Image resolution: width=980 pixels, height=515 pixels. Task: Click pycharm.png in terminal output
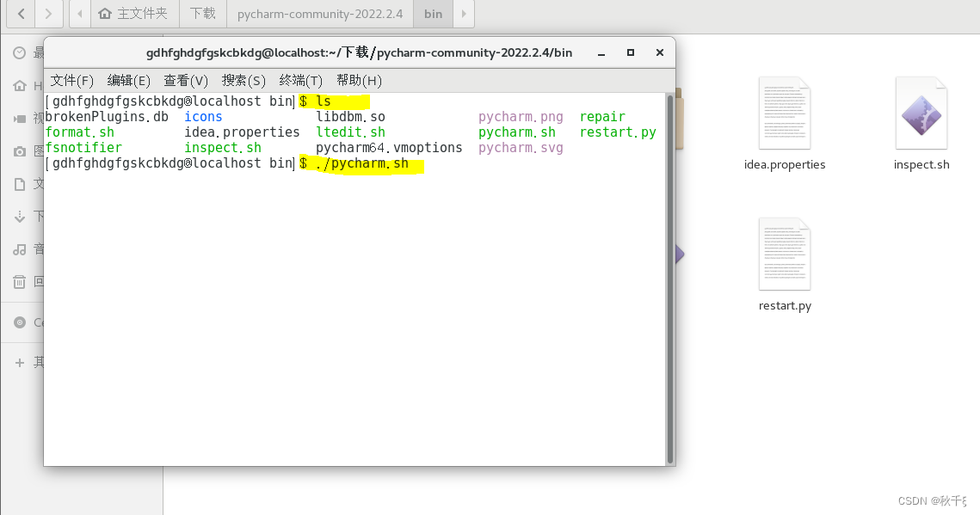tap(521, 117)
